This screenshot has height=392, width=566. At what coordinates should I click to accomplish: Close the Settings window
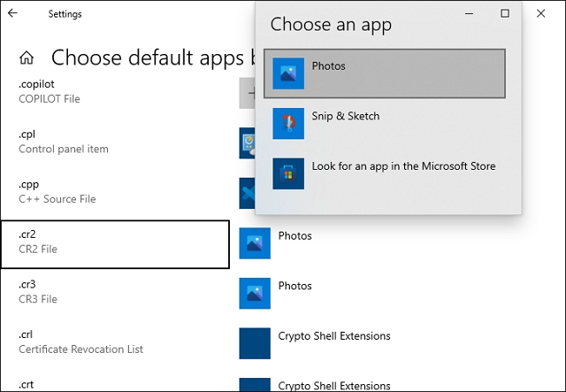[541, 13]
